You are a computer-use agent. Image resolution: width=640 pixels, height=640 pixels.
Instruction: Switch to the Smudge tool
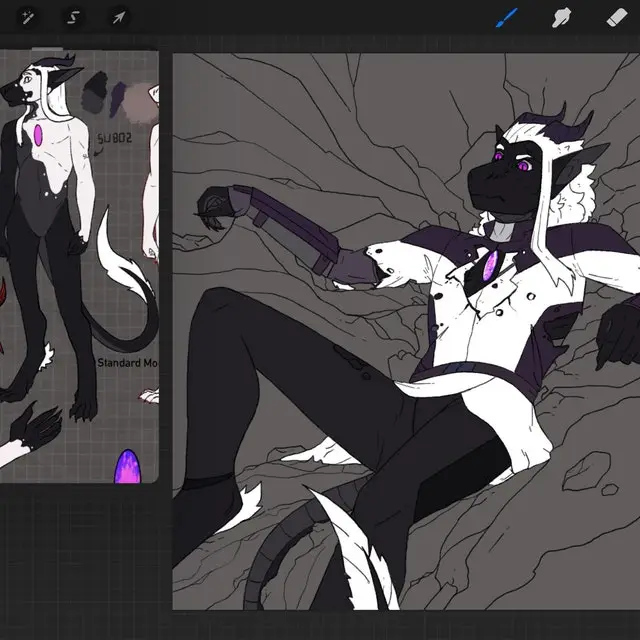(x=562, y=18)
